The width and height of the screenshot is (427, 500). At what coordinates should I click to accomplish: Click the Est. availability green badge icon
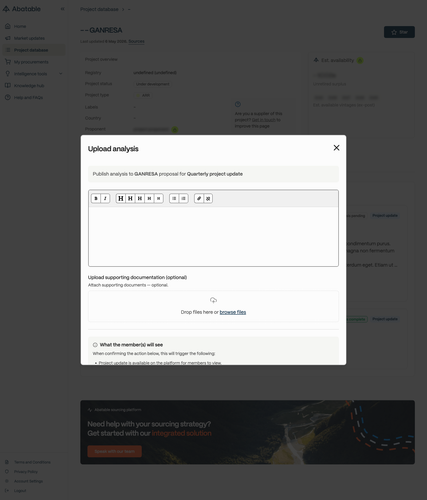click(360, 60)
